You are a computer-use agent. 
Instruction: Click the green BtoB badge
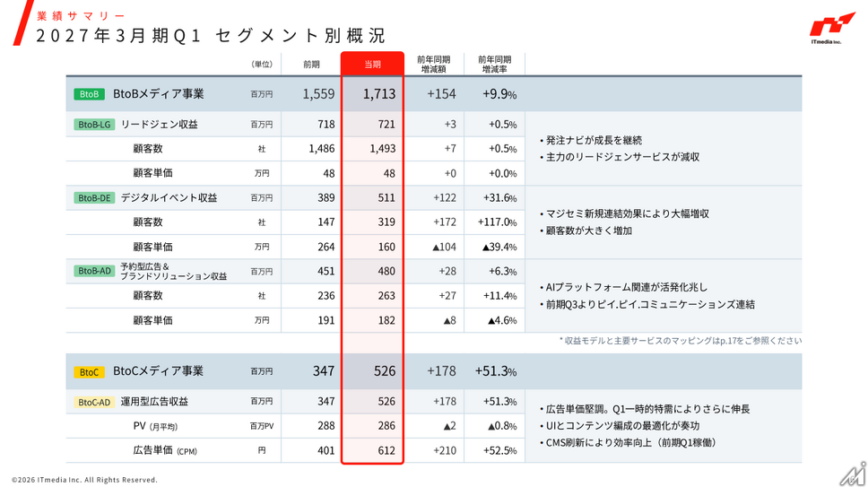point(89,94)
